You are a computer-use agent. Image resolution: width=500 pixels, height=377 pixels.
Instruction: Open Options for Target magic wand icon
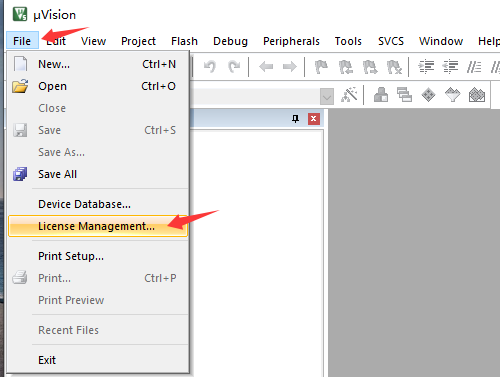click(x=349, y=95)
